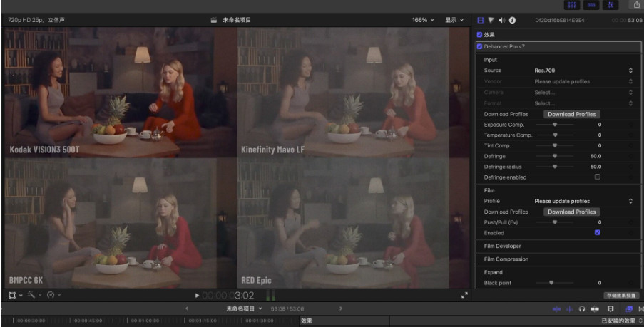Toggle the browser panel grid icon
This screenshot has height=327, width=644.
572,5
